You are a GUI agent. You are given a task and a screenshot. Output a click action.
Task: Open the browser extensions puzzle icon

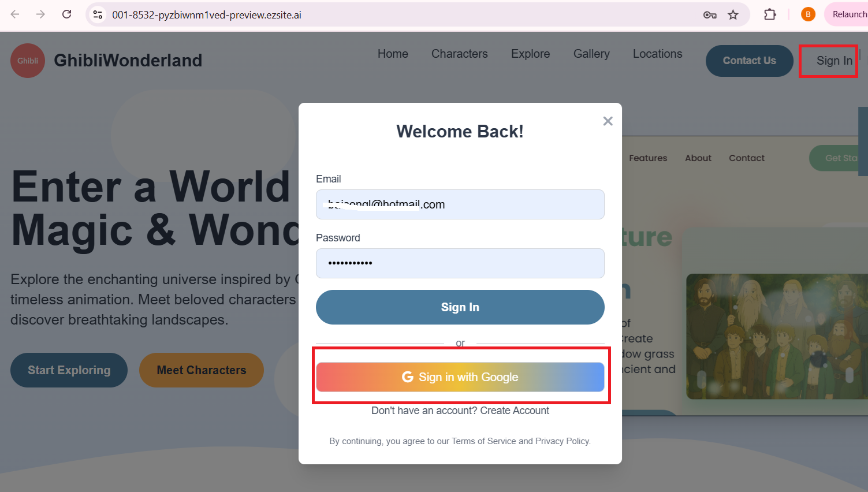click(770, 14)
